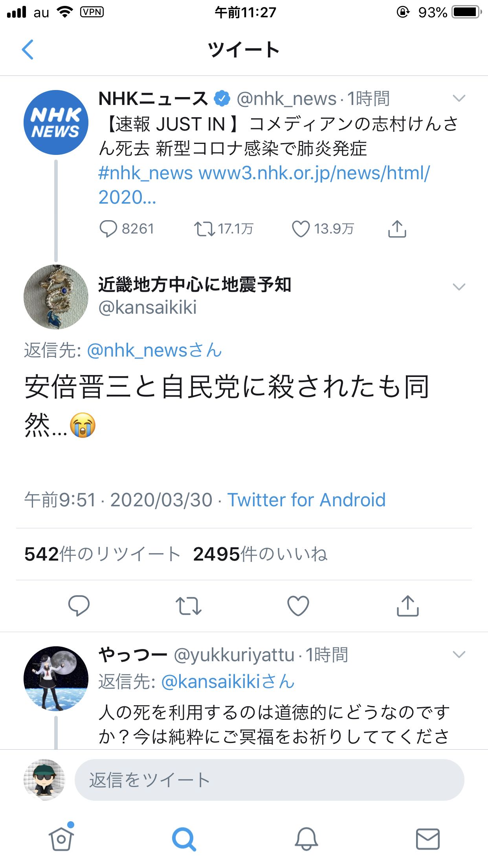Tap the Twitter for Android link
The height and width of the screenshot is (868, 488).
[306, 500]
